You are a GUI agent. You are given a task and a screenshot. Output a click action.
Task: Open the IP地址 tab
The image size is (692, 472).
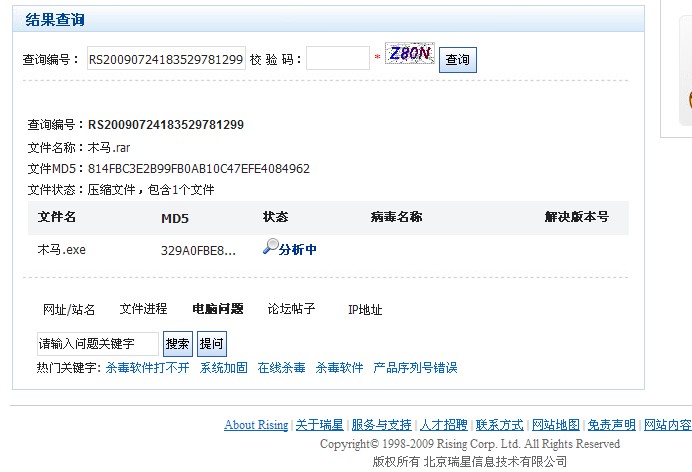tap(365, 310)
